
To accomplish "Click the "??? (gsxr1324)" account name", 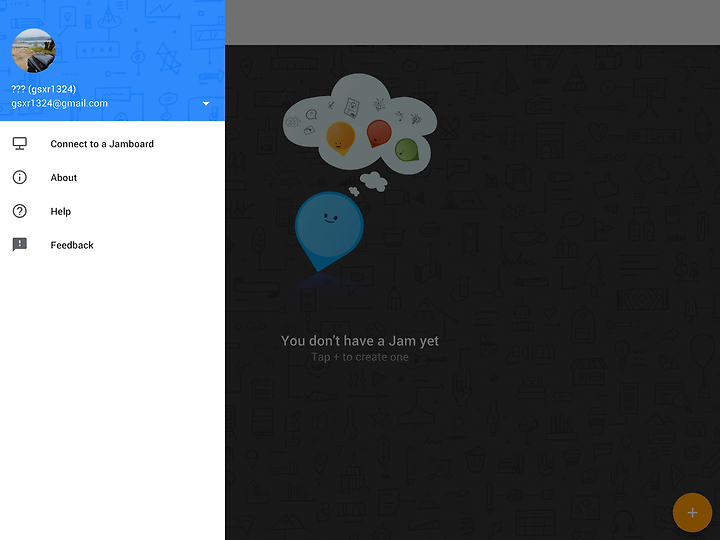I will 44,89.
